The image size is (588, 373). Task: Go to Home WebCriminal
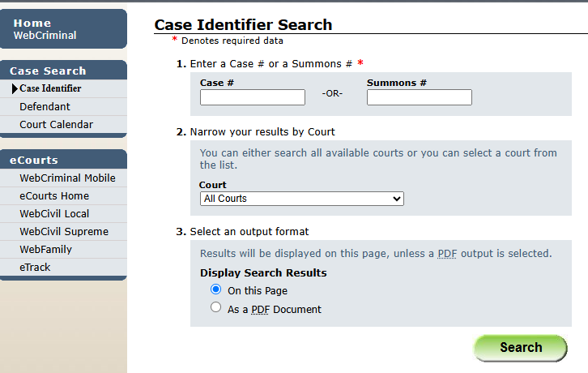pyautogui.click(x=63, y=29)
